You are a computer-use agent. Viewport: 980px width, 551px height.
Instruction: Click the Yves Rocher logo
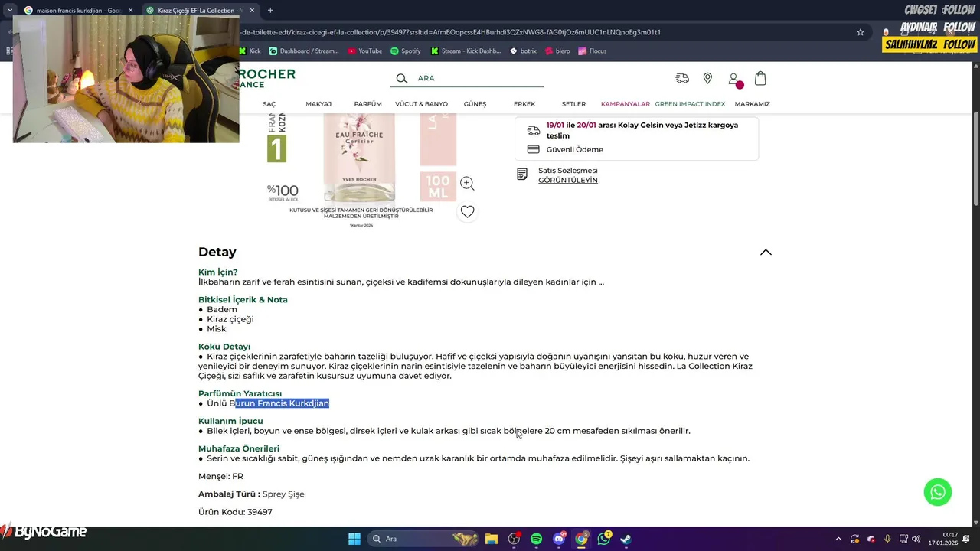pos(267,78)
